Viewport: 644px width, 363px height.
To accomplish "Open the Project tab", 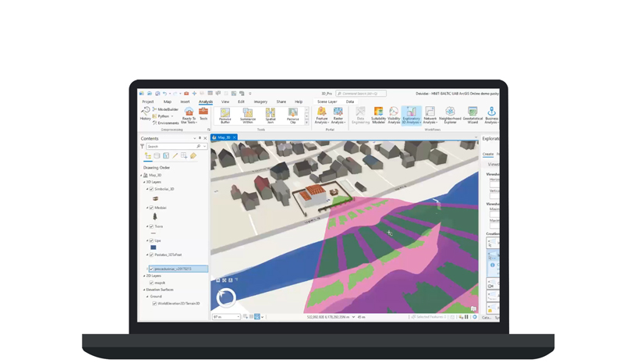I will click(x=148, y=101).
